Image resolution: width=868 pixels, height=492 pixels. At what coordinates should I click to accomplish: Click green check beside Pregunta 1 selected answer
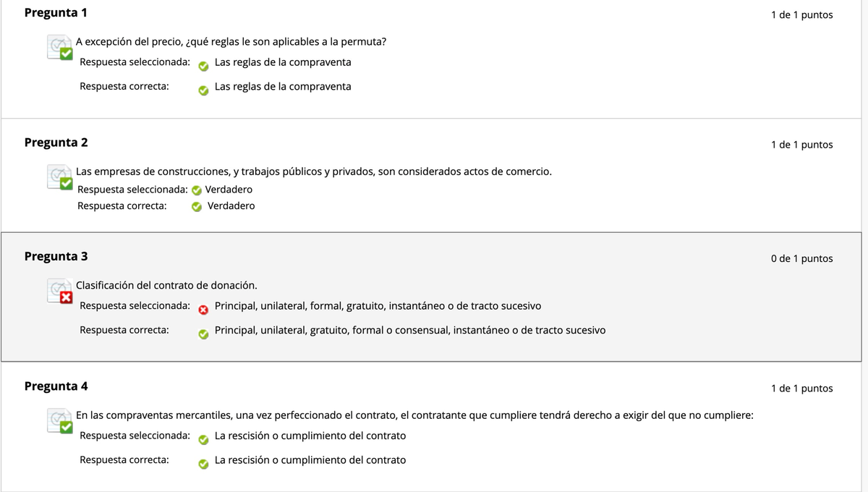tap(204, 66)
